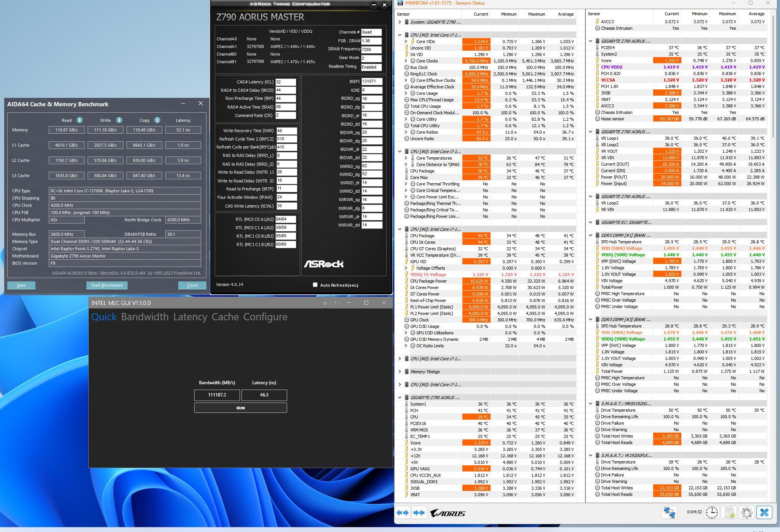Collapse the DDR5 DIMM [#1] sensor group
780x532 pixels.
[590, 235]
